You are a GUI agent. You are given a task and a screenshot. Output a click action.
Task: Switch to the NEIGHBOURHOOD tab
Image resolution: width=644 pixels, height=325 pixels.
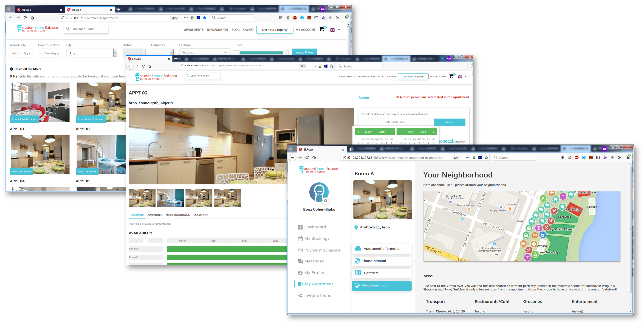coord(178,215)
